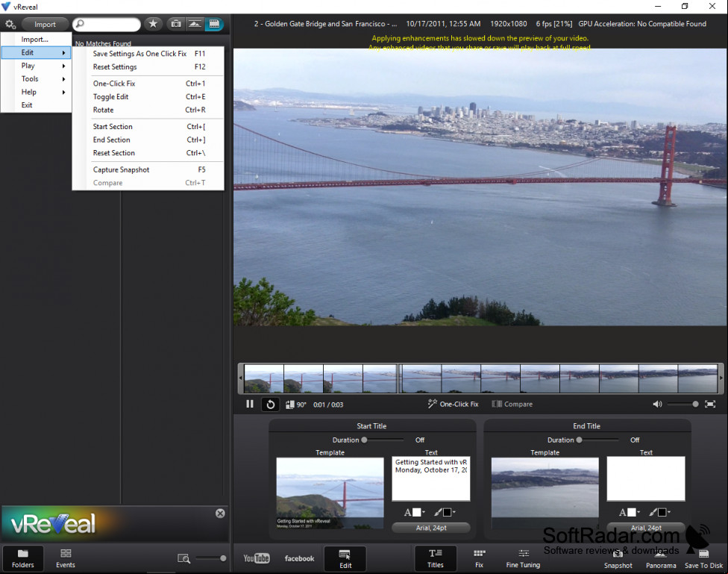
Task: Open Start Title text color dropdown
Action: [x=414, y=512]
